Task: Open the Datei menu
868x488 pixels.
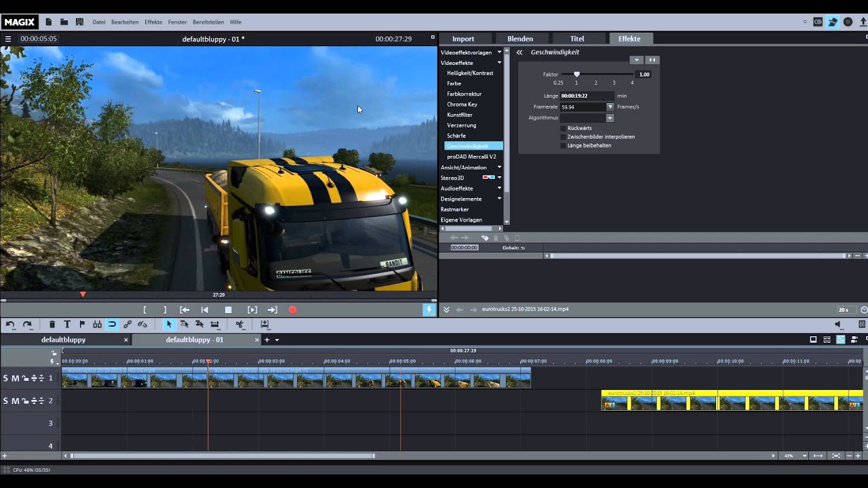Action: click(x=99, y=22)
